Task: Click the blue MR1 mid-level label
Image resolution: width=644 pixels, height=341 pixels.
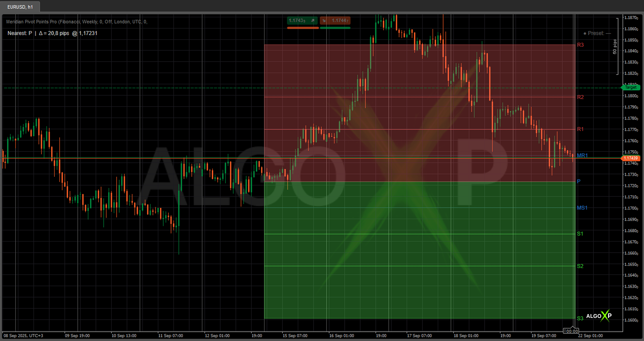Action: (582, 155)
